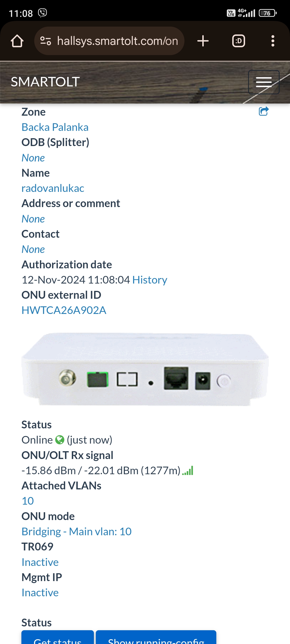Viewport: 290px width, 644px height.
Task: Open browser three-dot overflow menu
Action: tap(273, 41)
